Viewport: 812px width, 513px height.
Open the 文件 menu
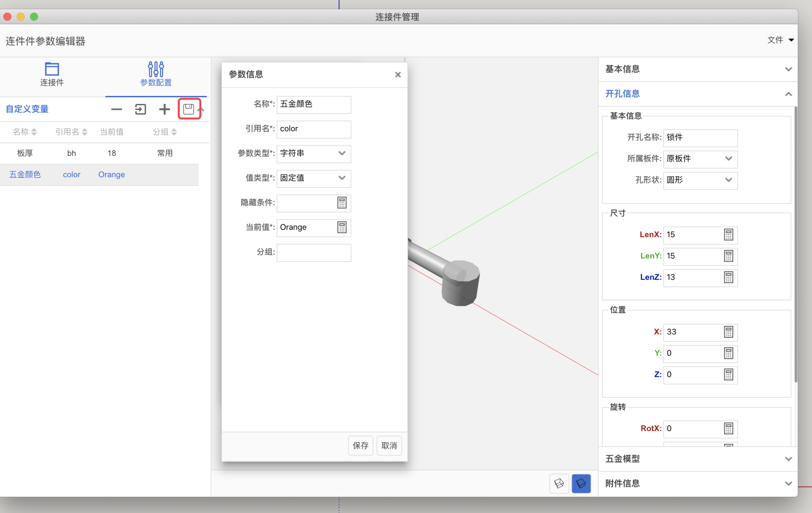click(x=780, y=40)
